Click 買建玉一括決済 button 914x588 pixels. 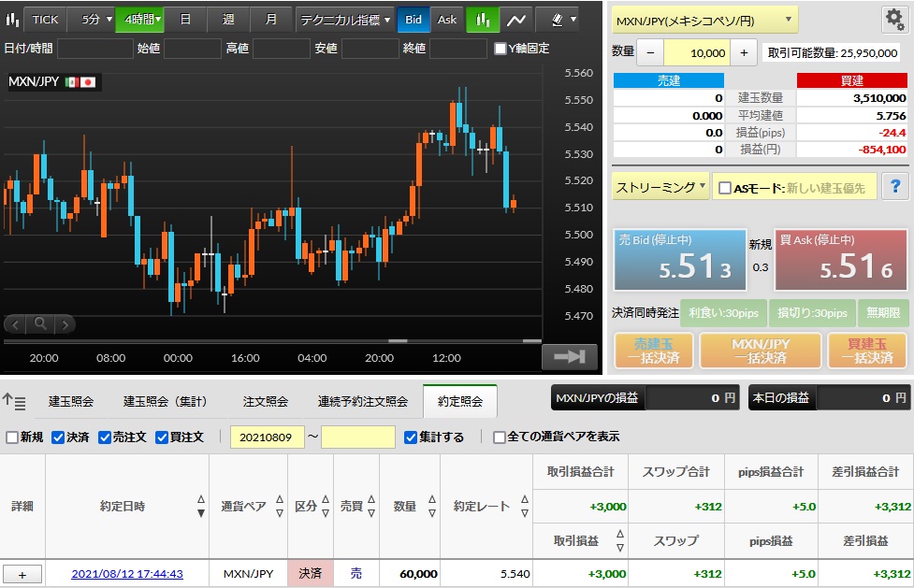click(x=867, y=351)
